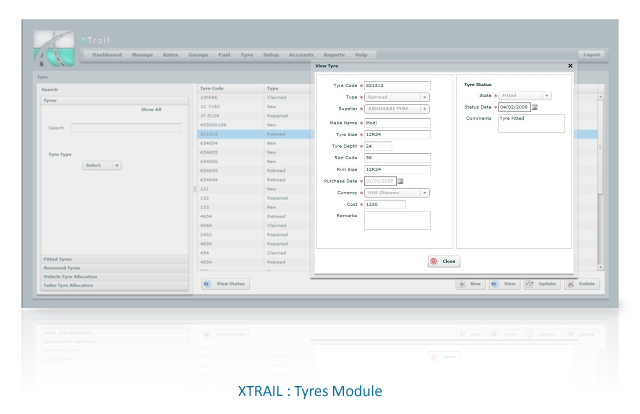Select tyre row 1C 7183
The height and width of the screenshot is (414, 640).
click(254, 107)
